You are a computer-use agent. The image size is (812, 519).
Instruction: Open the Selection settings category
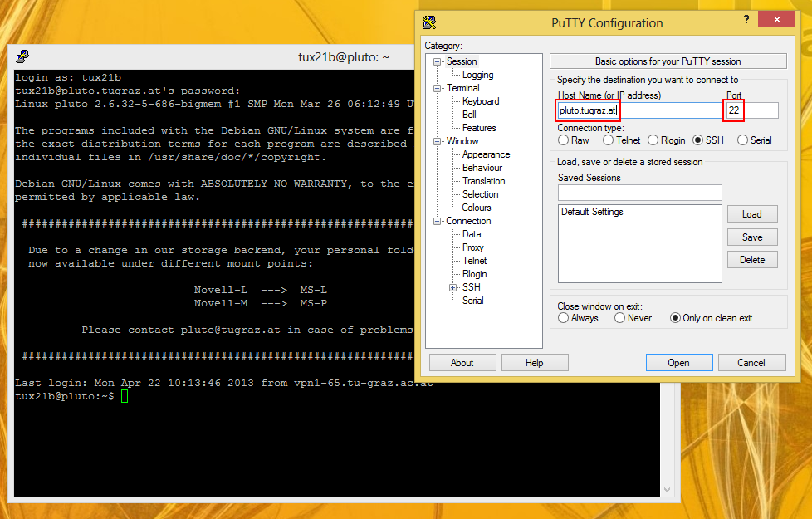(480, 194)
